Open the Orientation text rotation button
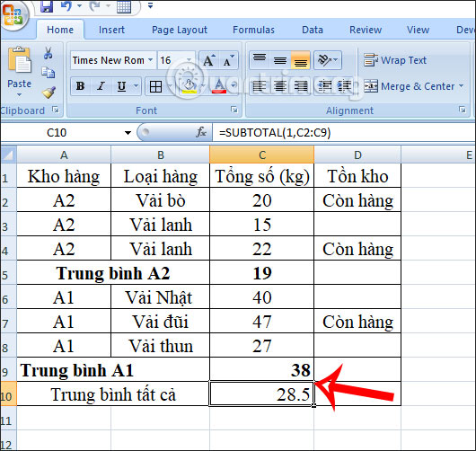 [328, 60]
